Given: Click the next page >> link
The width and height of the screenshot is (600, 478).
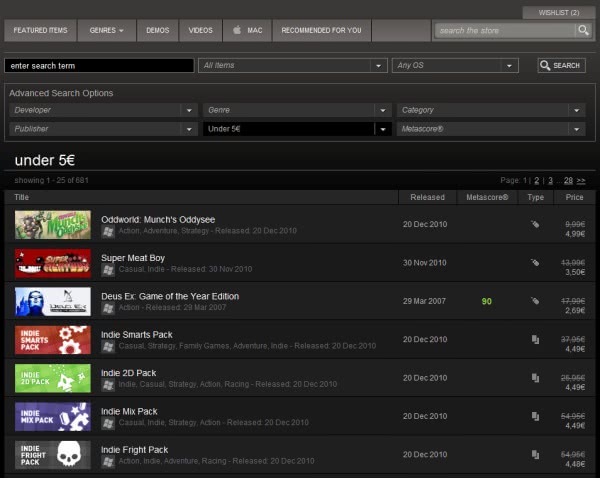Looking at the screenshot, I should 581,180.
